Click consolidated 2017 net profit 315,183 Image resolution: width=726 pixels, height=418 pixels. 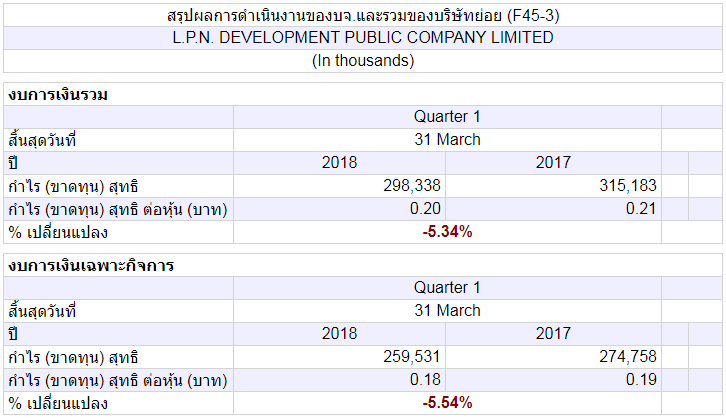tap(628, 186)
